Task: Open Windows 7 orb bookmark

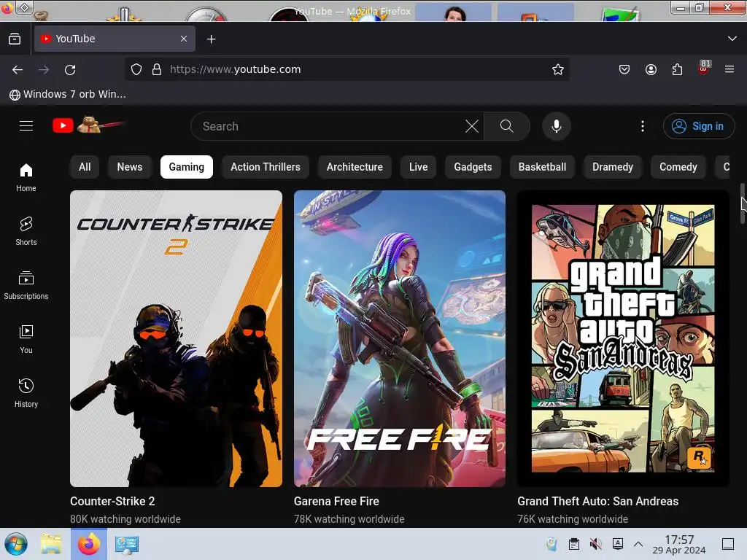Action: point(68,94)
